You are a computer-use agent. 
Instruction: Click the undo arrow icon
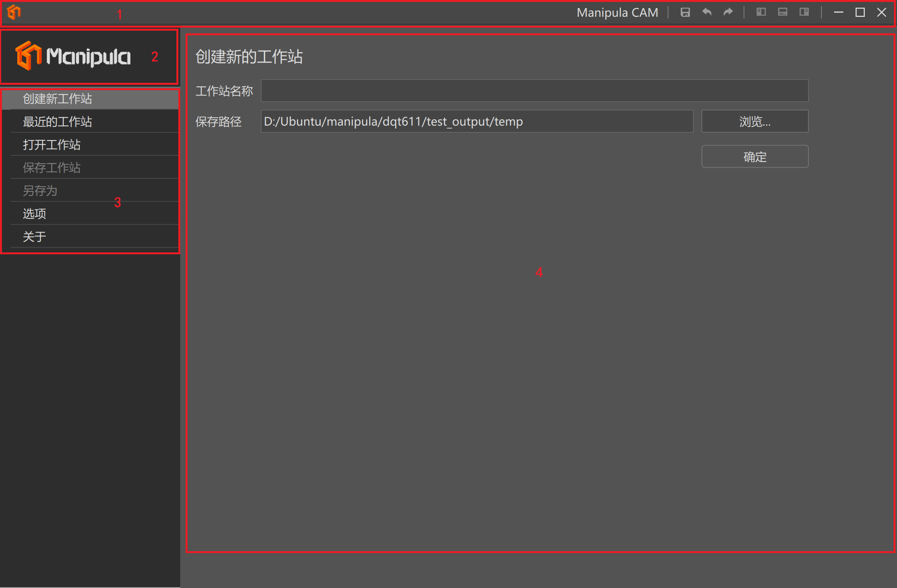coord(706,12)
